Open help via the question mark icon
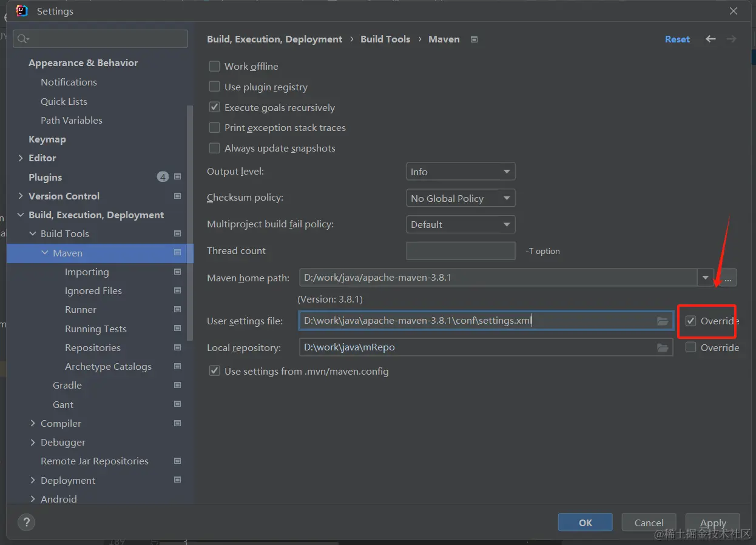This screenshot has width=756, height=545. (26, 522)
